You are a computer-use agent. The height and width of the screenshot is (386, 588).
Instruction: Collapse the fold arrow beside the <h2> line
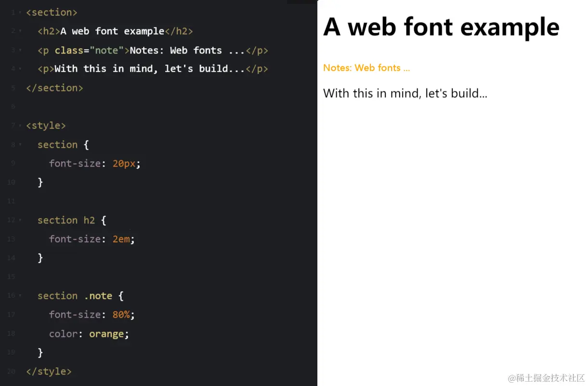pyautogui.click(x=20, y=31)
